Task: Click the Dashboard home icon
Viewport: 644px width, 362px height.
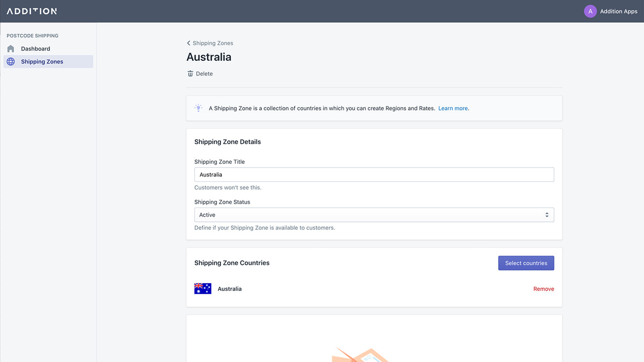Action: coord(11,48)
